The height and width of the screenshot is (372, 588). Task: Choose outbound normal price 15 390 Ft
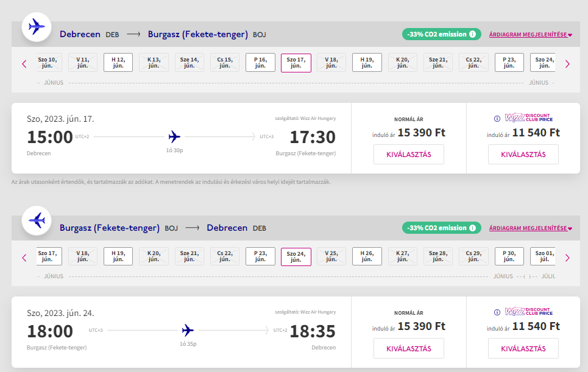pyautogui.click(x=408, y=155)
